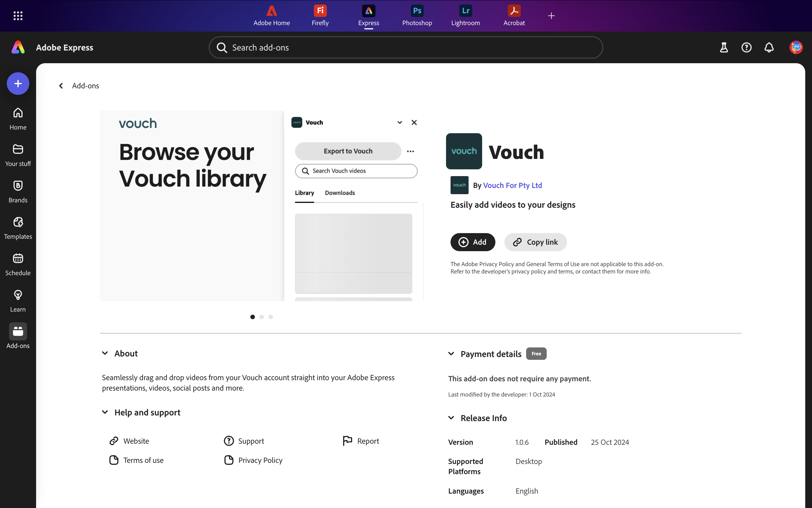Screen dimensions: 812x508
Task: Open the user profile avatar
Action: tap(796, 47)
